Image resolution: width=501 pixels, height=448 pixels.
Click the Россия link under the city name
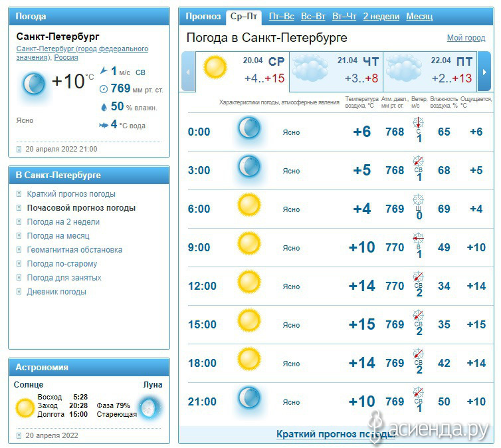click(66, 58)
